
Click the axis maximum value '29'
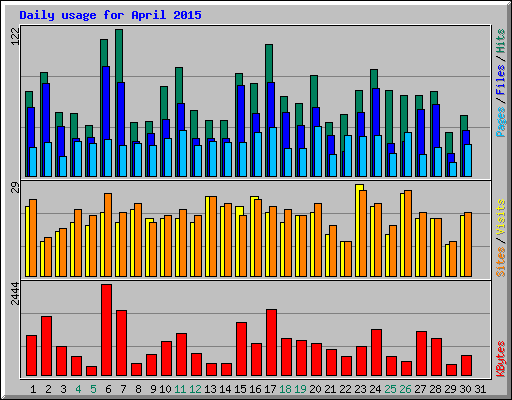tap(15, 188)
